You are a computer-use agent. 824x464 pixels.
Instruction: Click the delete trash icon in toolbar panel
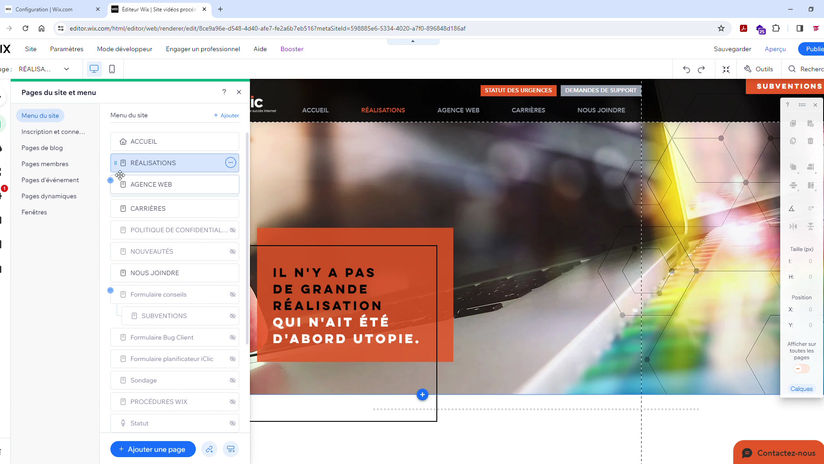click(810, 141)
